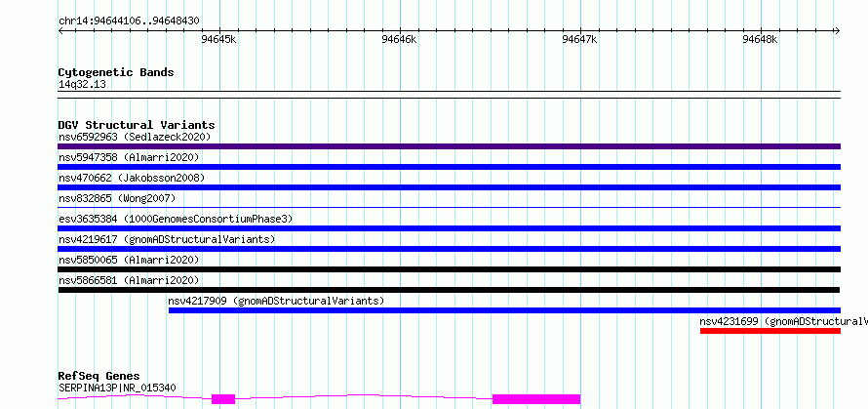Image resolution: width=868 pixels, height=409 pixels.
Task: Click the chr14:94644106..94648430 position label
Action: pyautogui.click(x=129, y=21)
